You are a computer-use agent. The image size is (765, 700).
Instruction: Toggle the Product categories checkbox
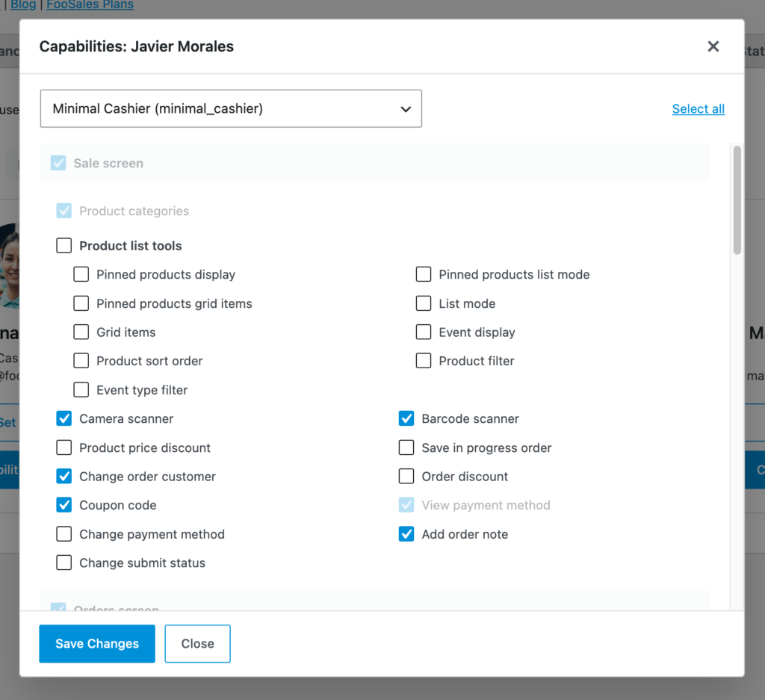coord(64,211)
